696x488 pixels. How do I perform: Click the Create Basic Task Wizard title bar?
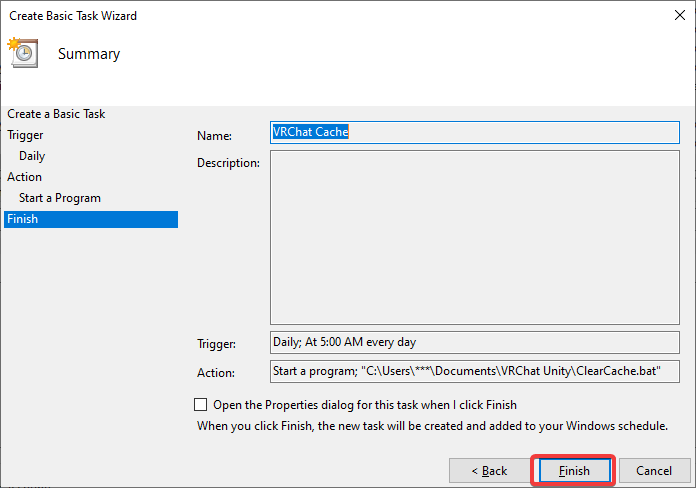(x=300, y=16)
